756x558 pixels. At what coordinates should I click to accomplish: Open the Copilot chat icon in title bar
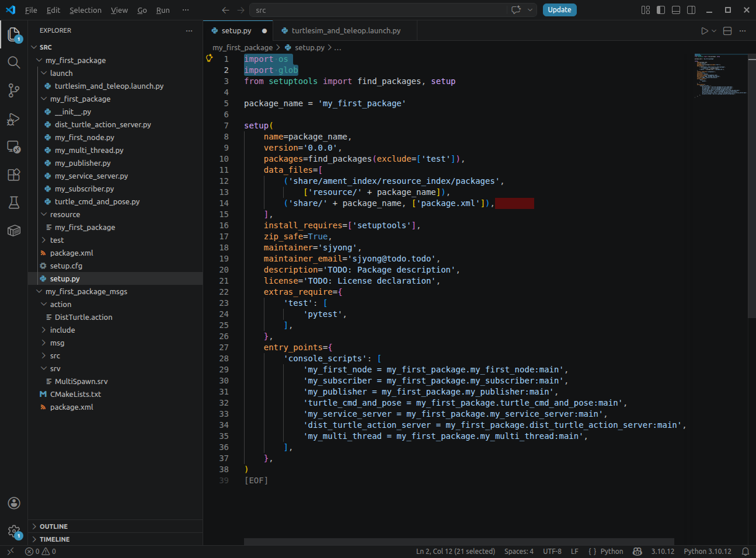coord(516,10)
